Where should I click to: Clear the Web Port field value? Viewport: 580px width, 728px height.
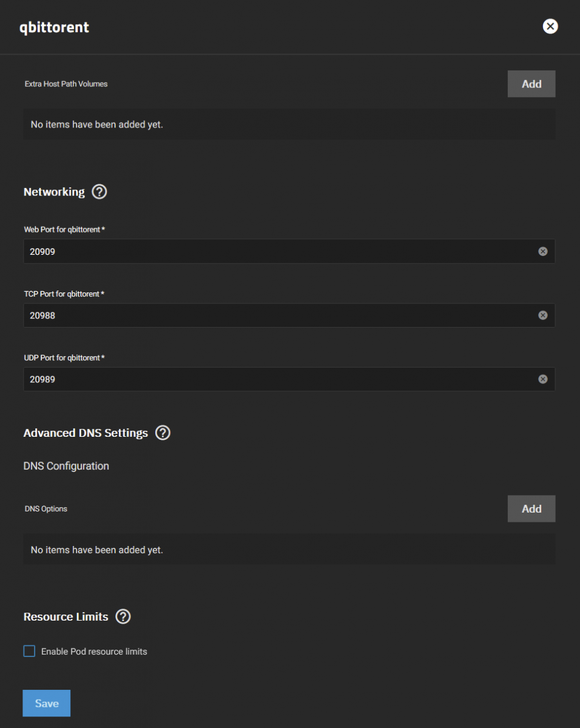point(543,251)
